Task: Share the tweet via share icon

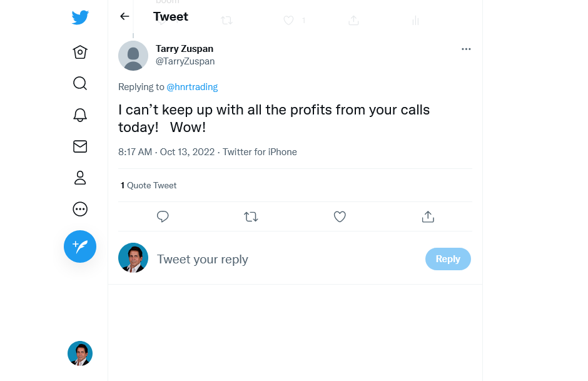Action: 428,216
